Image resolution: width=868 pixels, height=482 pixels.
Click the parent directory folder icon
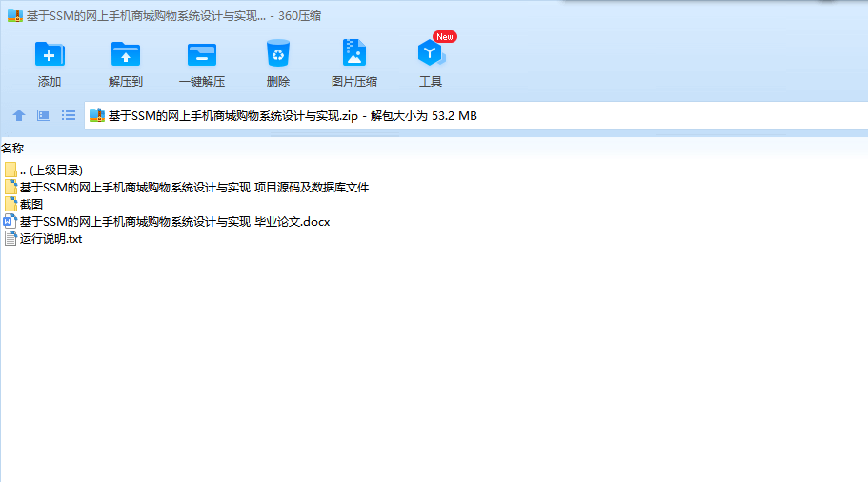click(10, 170)
